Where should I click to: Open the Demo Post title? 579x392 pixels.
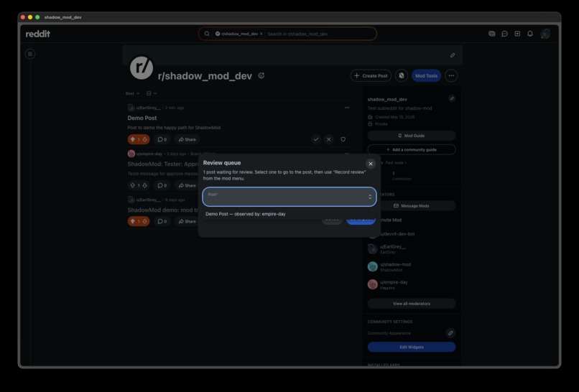[142, 118]
